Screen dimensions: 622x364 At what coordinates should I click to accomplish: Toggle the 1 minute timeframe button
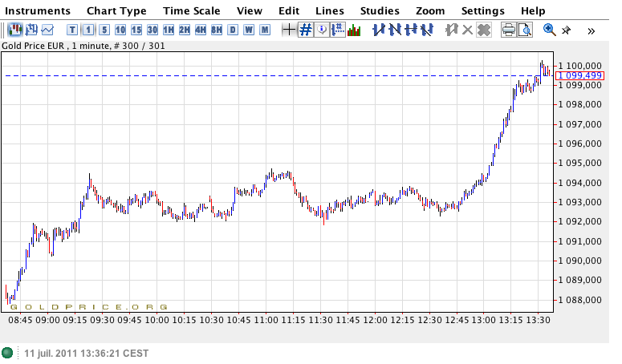pos(88,30)
